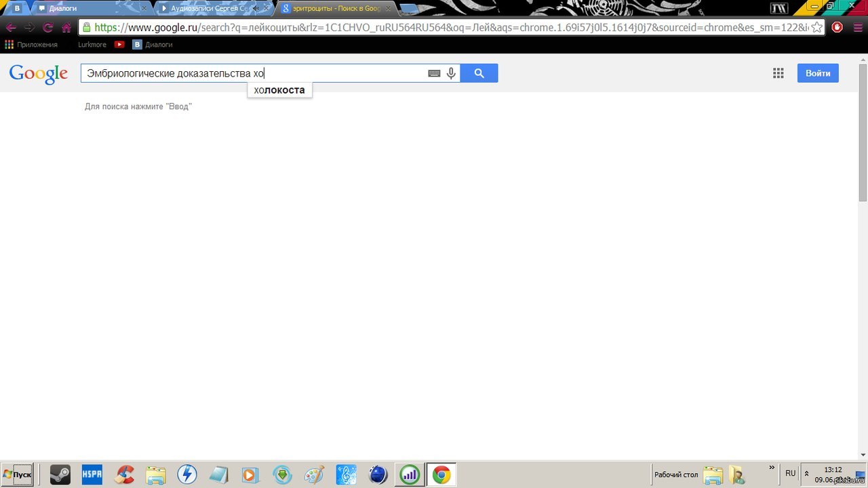Screen dimensions: 868x488
Task: Go to home page via house icon
Action: (x=66, y=28)
